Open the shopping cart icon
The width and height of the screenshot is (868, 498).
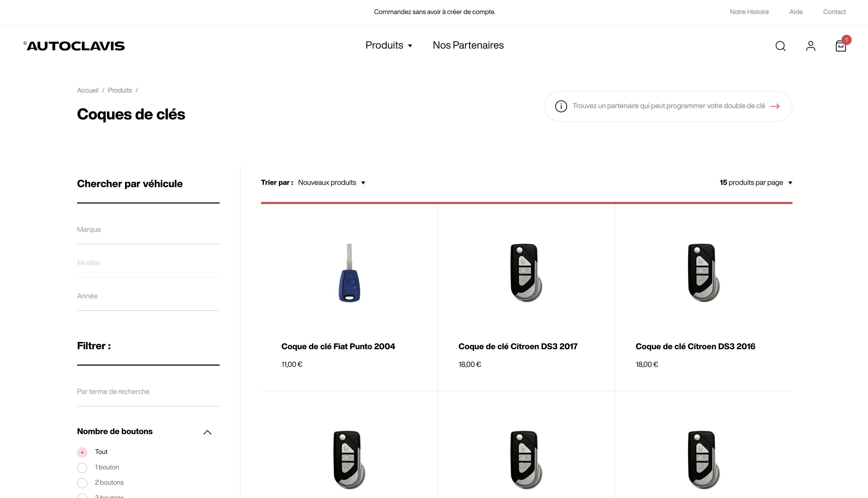(x=841, y=46)
